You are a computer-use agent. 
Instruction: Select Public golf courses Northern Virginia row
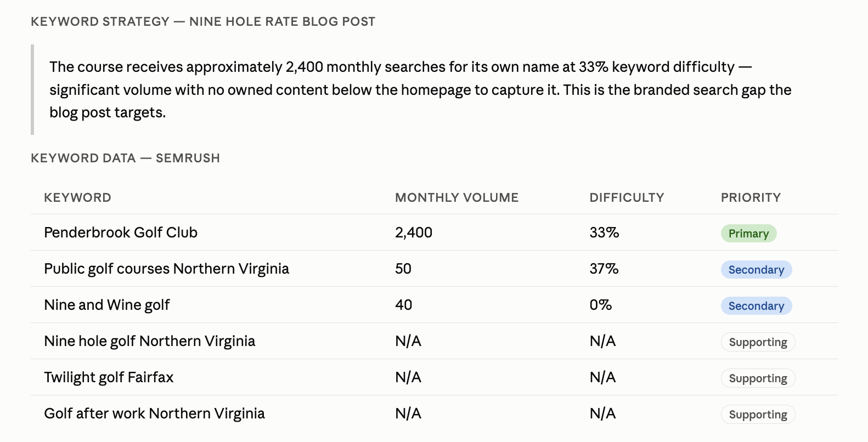tap(435, 269)
